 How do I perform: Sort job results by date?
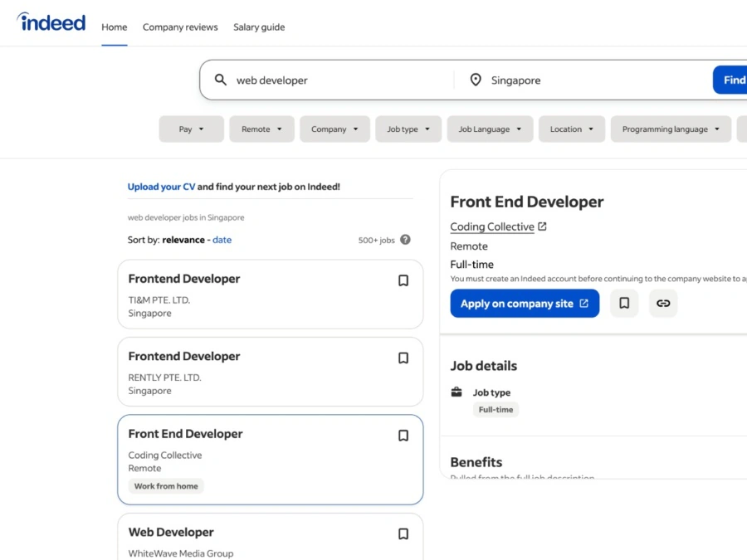(221, 240)
